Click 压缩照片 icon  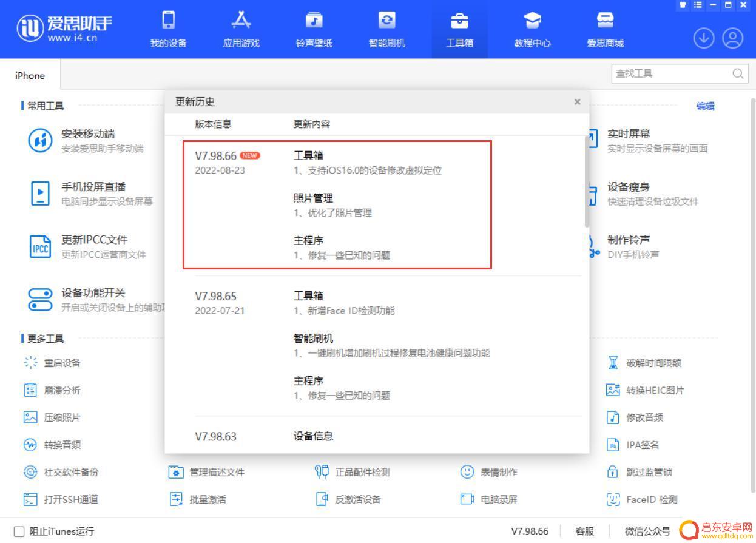[x=30, y=417]
